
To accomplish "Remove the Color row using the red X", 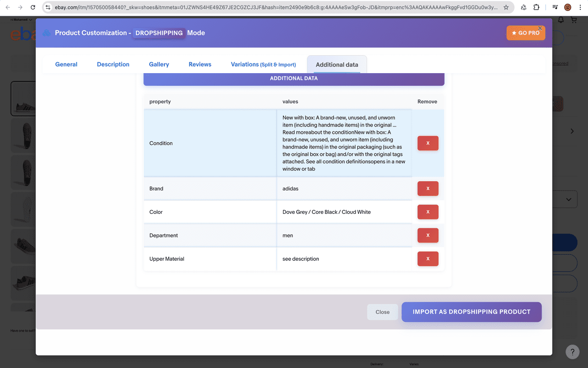I will pos(428,212).
